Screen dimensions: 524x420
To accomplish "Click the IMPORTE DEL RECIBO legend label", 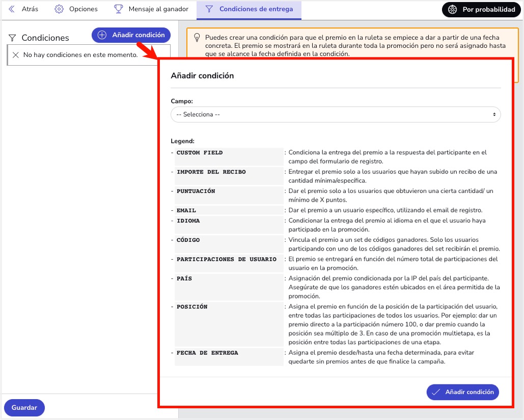I will click(211, 172).
